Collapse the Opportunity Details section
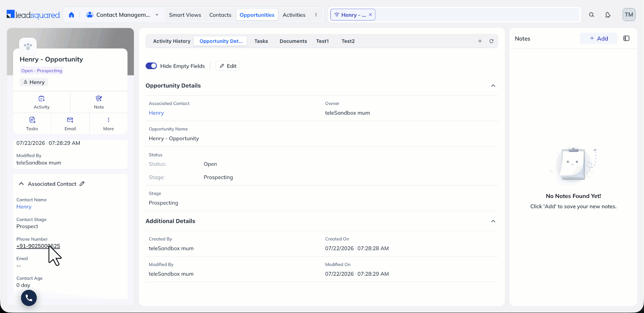Image resolution: width=644 pixels, height=313 pixels. pyautogui.click(x=493, y=86)
